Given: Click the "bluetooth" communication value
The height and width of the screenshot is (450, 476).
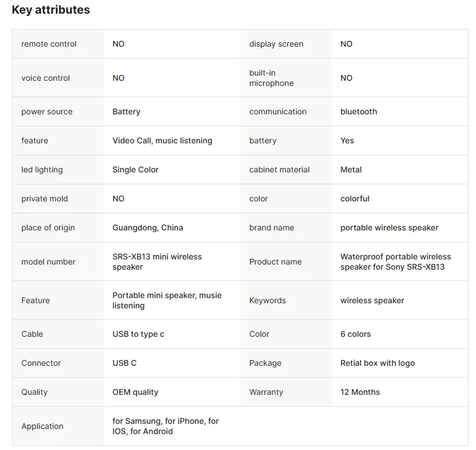Looking at the screenshot, I should [359, 112].
